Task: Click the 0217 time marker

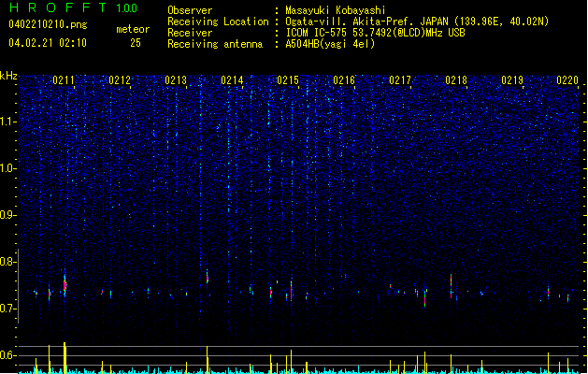Action: 400,80
